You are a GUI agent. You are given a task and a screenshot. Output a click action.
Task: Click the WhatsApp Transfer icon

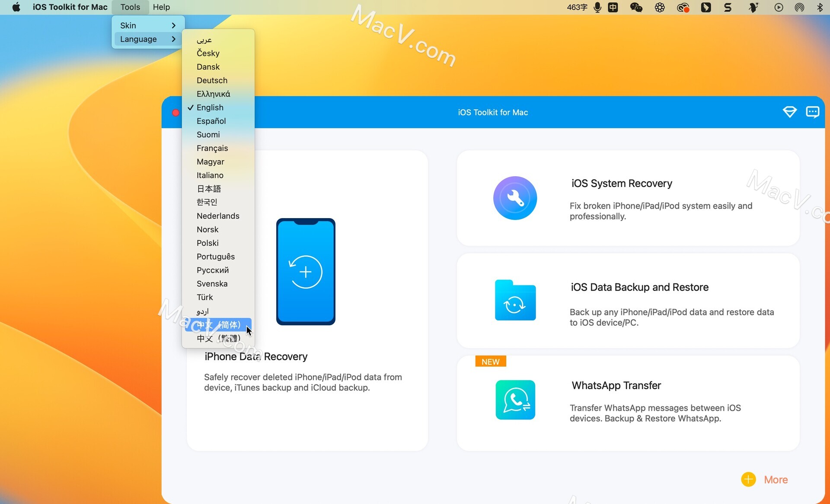point(514,400)
